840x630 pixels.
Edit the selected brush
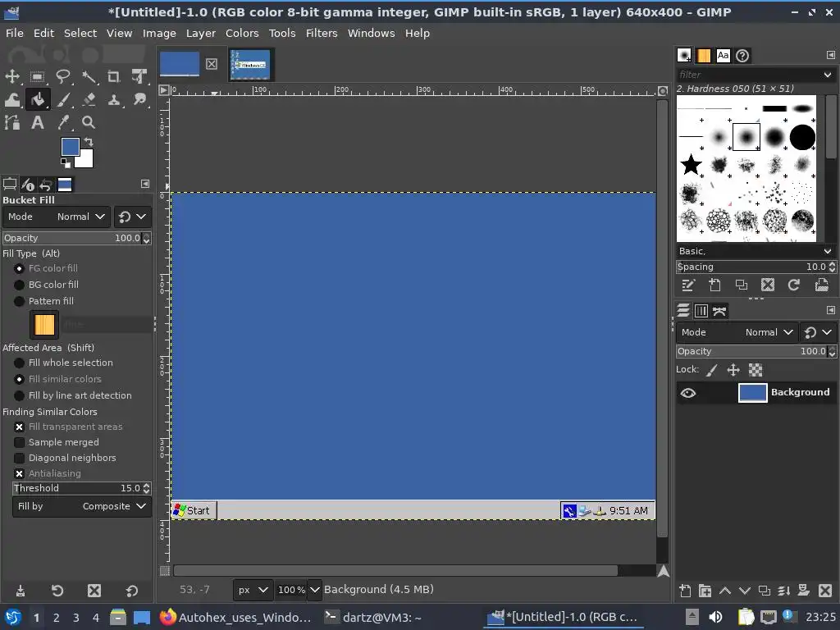688,285
